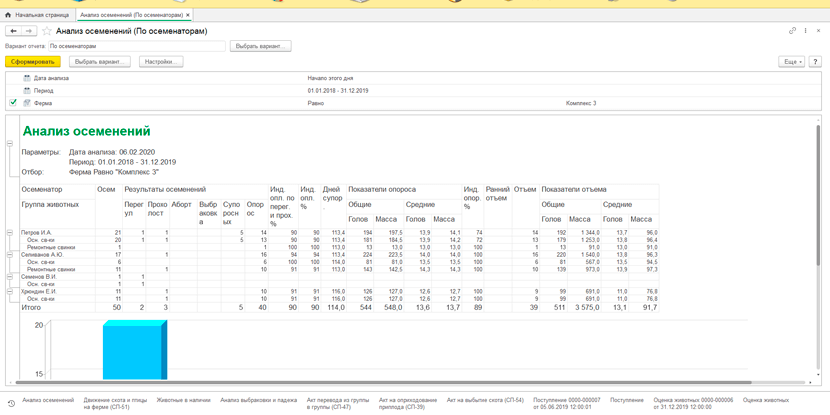Open the Настройки... button
Image resolution: width=830 pixels, height=415 pixels.
pos(161,62)
